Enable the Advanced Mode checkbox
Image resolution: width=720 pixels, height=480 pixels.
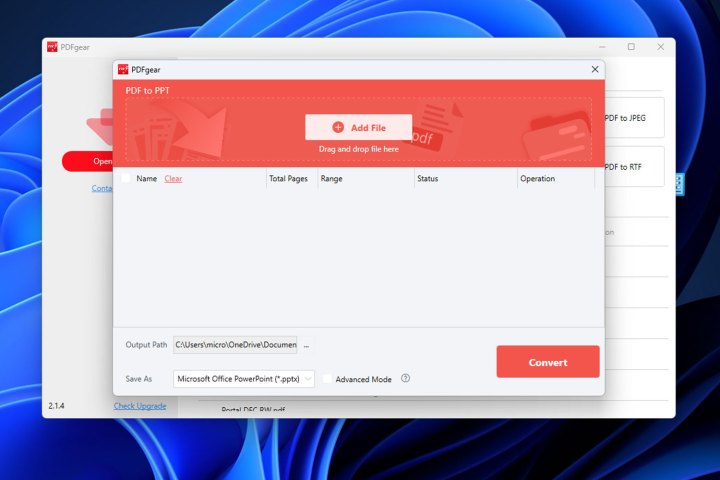(327, 379)
